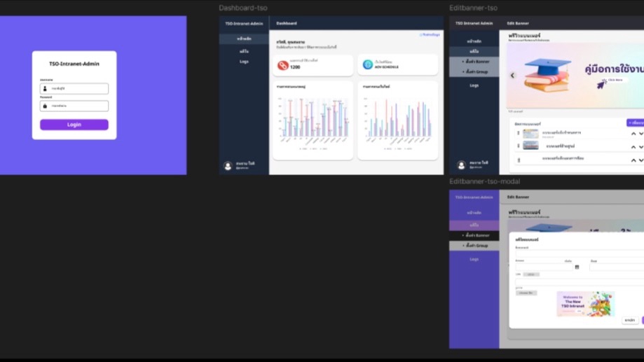Click the blue globe icon on the dashboard card
The height and width of the screenshot is (362, 644).
coord(367,65)
